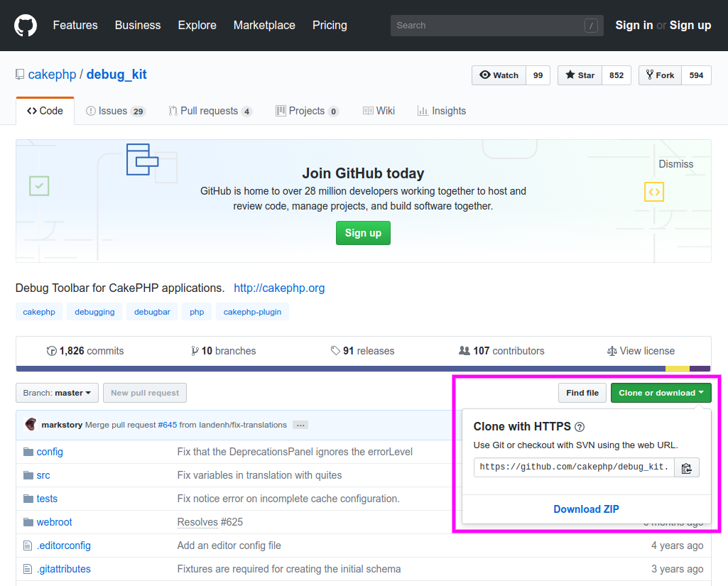Image resolution: width=728 pixels, height=586 pixels.
Task: Open commit 'Fixtures are required for creating the initial schema'
Action: 289,569
